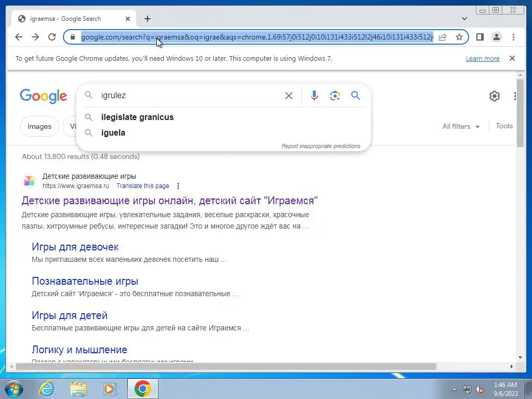532x399 pixels.
Task: Open the search Tools button
Action: [x=504, y=126]
